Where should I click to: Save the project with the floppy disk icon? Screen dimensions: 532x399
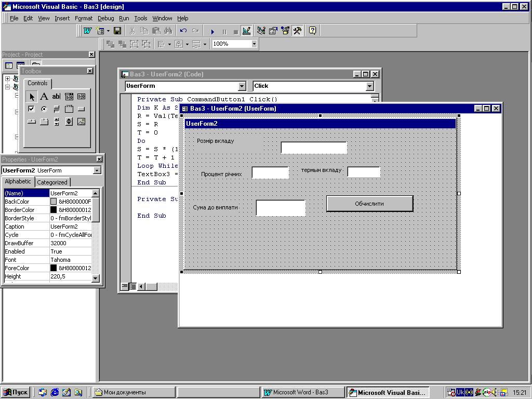pyautogui.click(x=117, y=31)
